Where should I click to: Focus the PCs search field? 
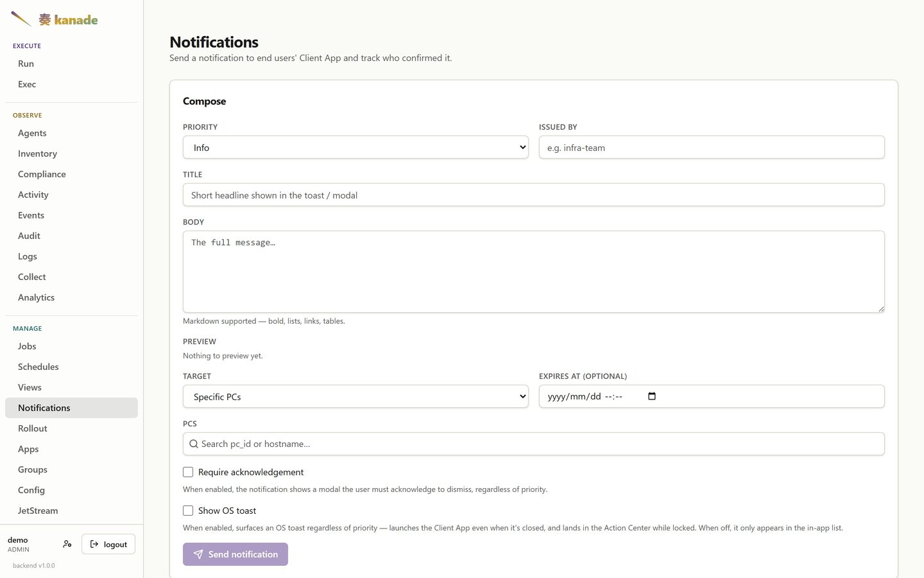tap(534, 444)
